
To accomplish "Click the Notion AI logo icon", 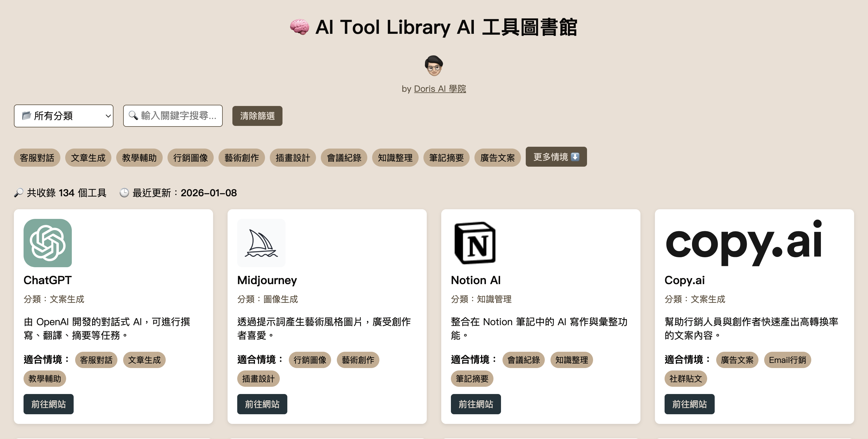I will click(x=475, y=243).
